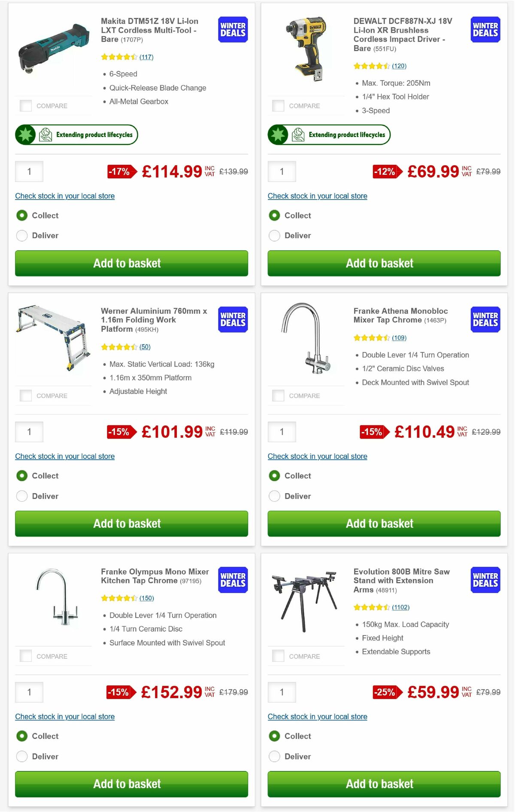Add the DEWALT impact driver to basket

pyautogui.click(x=380, y=263)
